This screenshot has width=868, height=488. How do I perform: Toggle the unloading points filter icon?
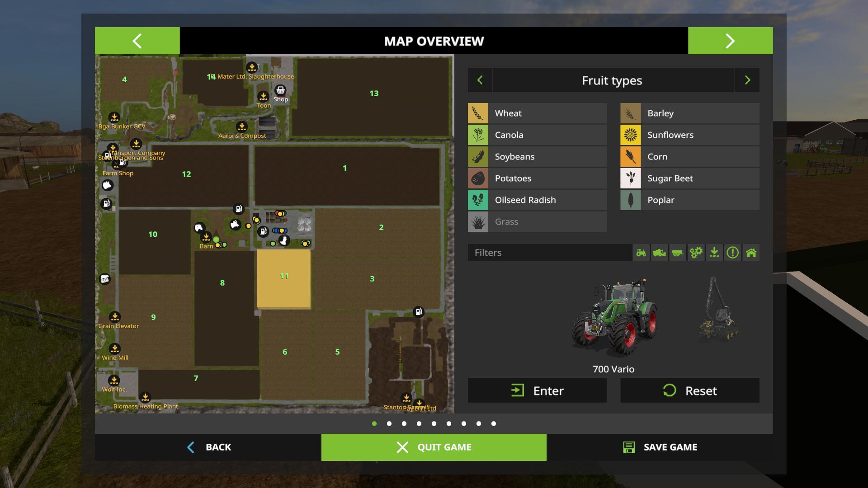[x=714, y=253]
